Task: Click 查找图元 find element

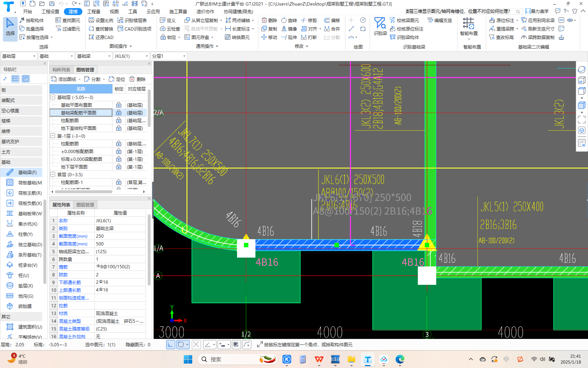Action: click(68, 20)
